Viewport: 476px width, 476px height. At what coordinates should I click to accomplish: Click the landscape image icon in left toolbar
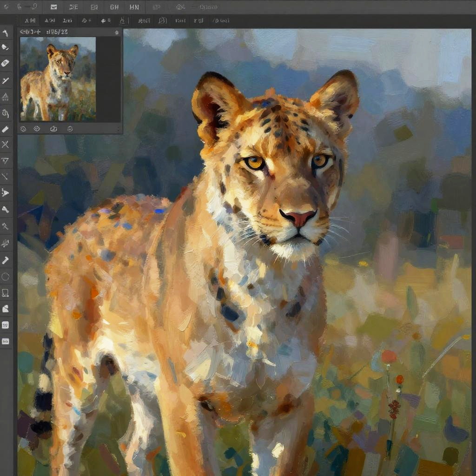[6, 342]
